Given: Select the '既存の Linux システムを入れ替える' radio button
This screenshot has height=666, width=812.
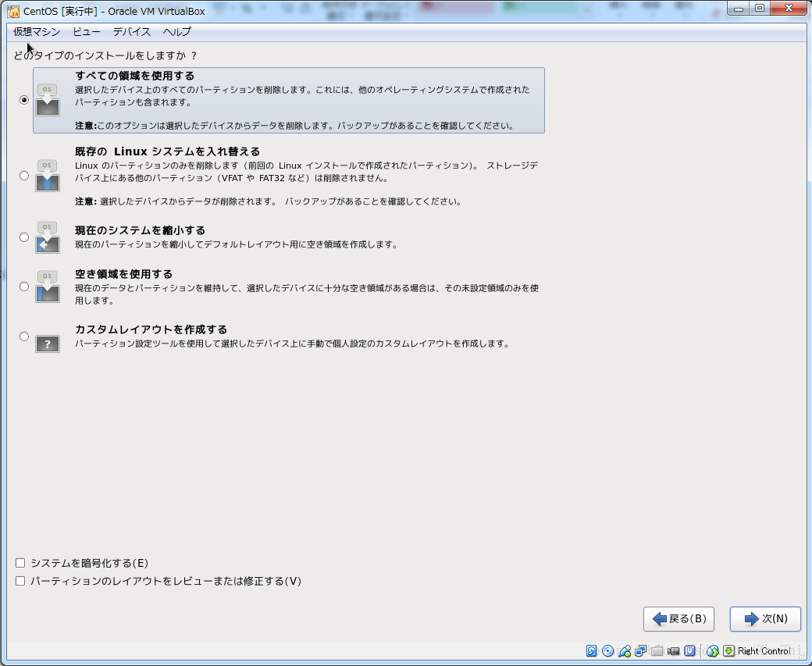Looking at the screenshot, I should pos(24,176).
